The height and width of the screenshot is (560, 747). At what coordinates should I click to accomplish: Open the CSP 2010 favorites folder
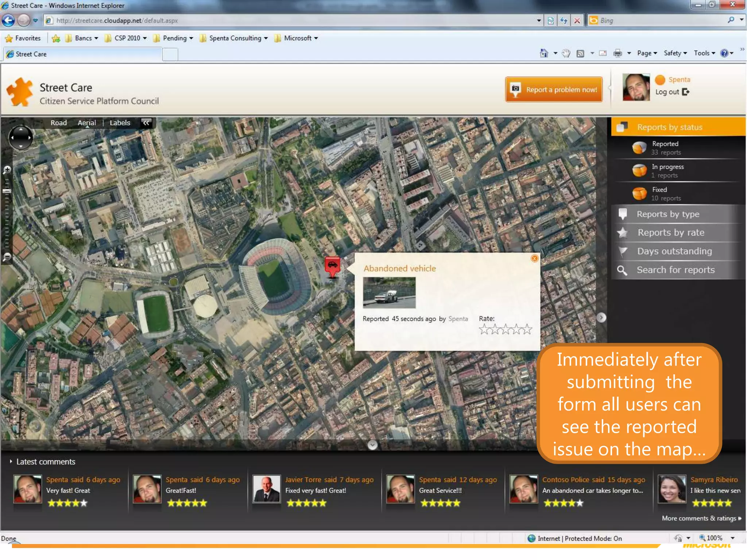pyautogui.click(x=125, y=38)
